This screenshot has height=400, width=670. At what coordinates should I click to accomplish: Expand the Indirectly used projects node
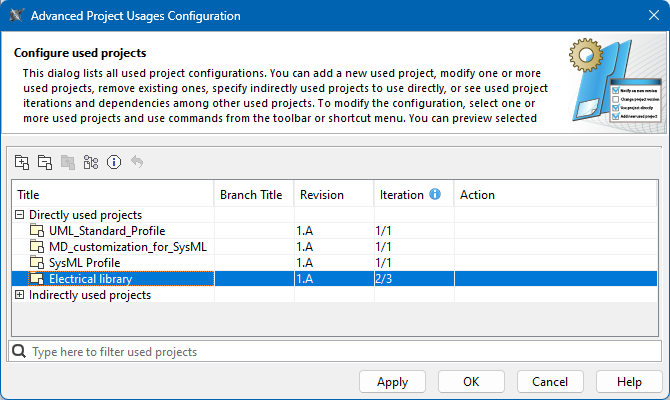point(19,295)
